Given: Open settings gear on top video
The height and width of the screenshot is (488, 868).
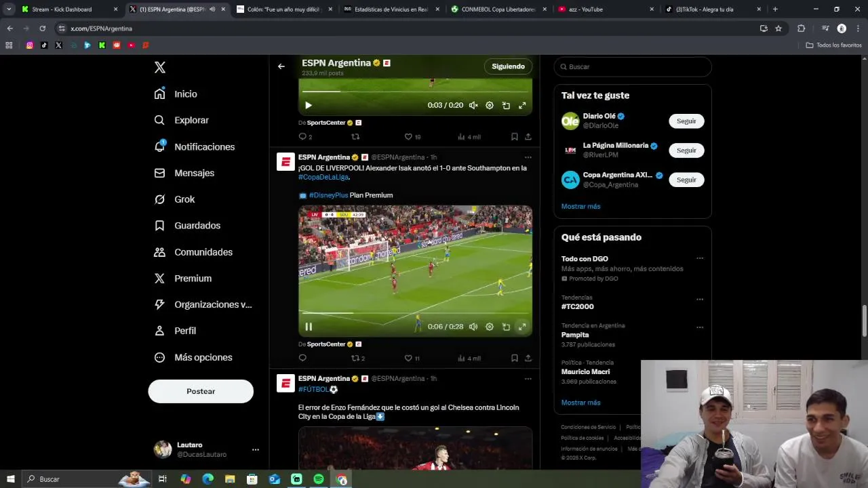Looking at the screenshot, I should pyautogui.click(x=490, y=105).
